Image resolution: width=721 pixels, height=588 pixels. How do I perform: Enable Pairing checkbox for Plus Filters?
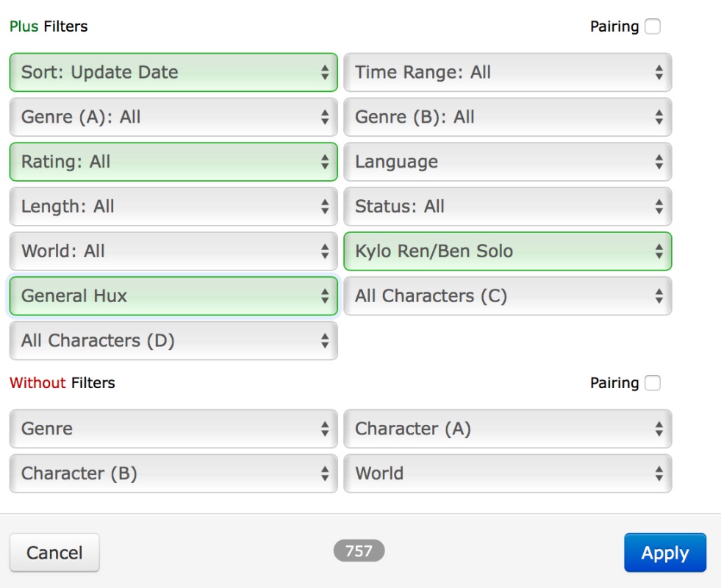click(x=652, y=27)
